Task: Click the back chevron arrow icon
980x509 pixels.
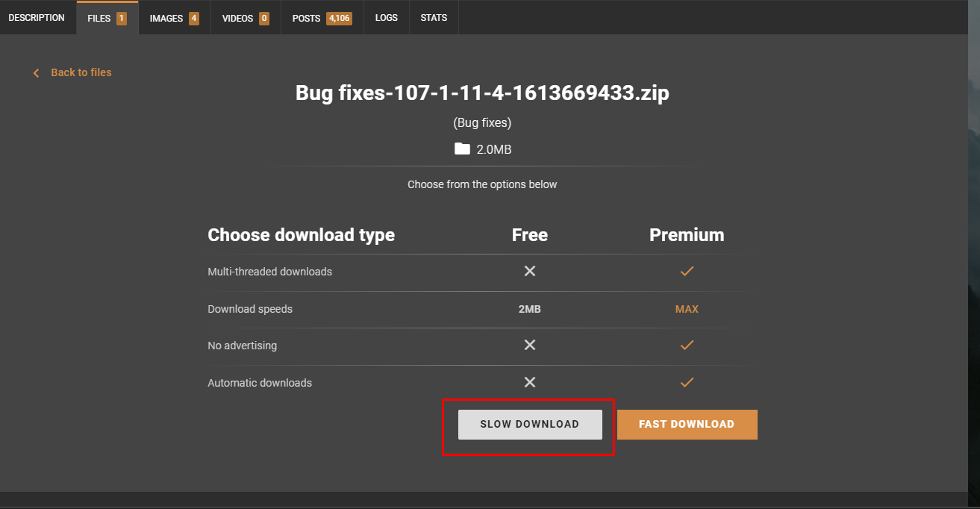Action: pyautogui.click(x=36, y=73)
